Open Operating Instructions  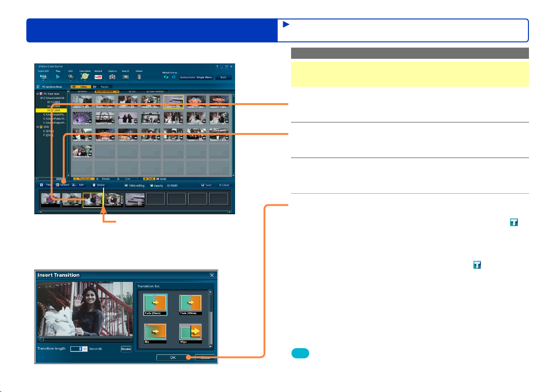[x=187, y=77]
